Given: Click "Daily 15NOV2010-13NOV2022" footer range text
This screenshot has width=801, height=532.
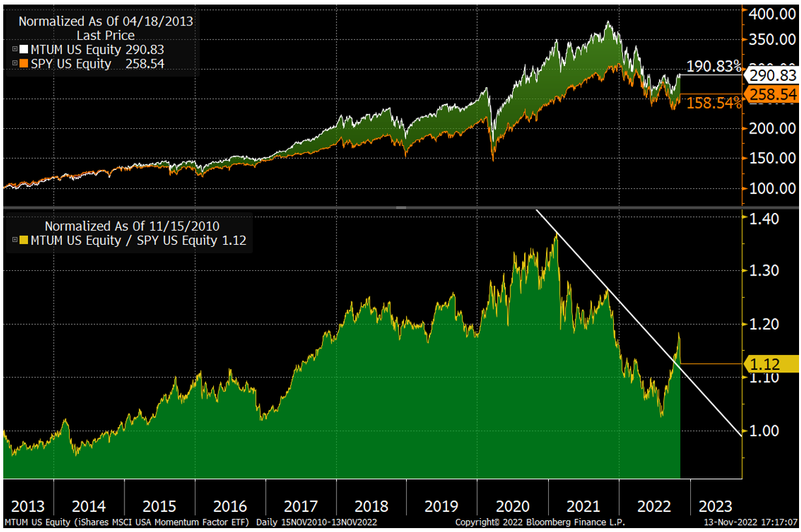Looking at the screenshot, I should click(317, 523).
